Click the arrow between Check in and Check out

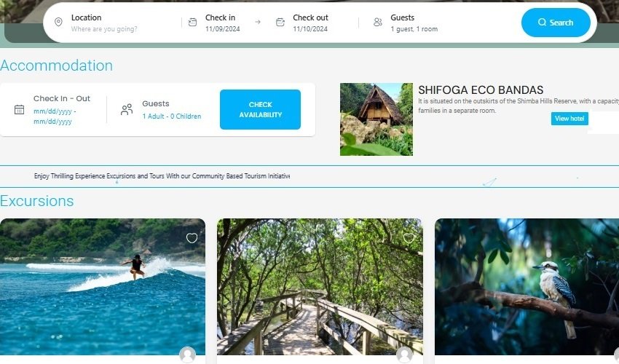pyautogui.click(x=257, y=23)
